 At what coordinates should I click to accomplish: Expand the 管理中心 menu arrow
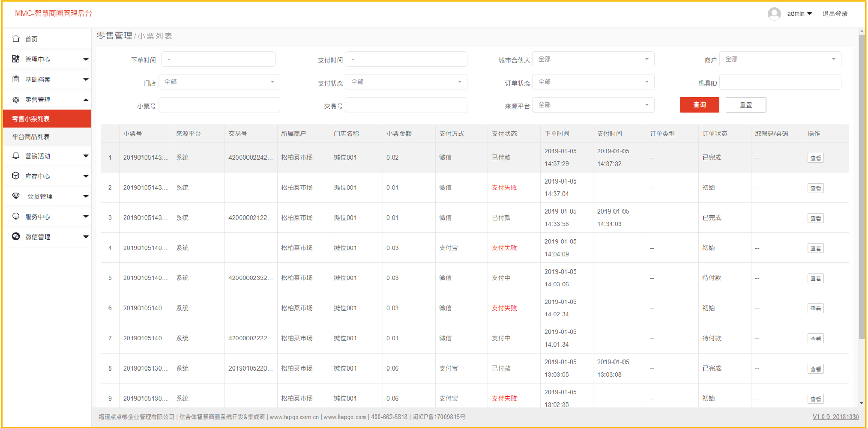point(86,59)
